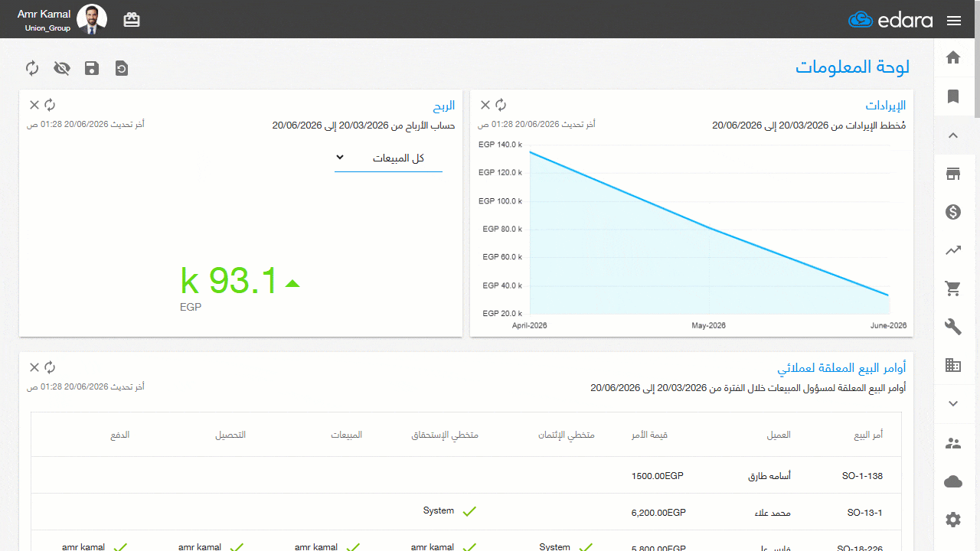Viewport: 980px width, 551px height.
Task: Toggle dashboard visibility eye icon
Action: [x=62, y=68]
